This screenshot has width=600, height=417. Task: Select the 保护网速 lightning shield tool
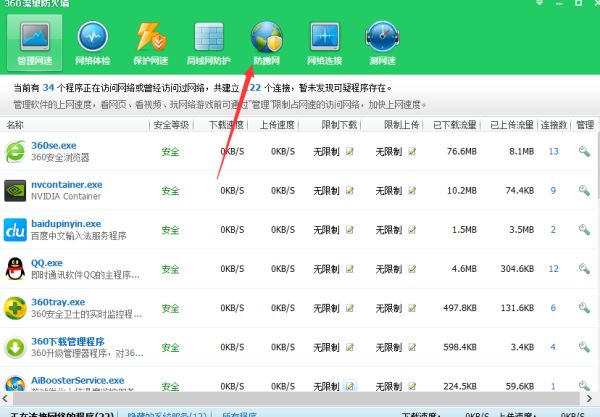(x=151, y=43)
